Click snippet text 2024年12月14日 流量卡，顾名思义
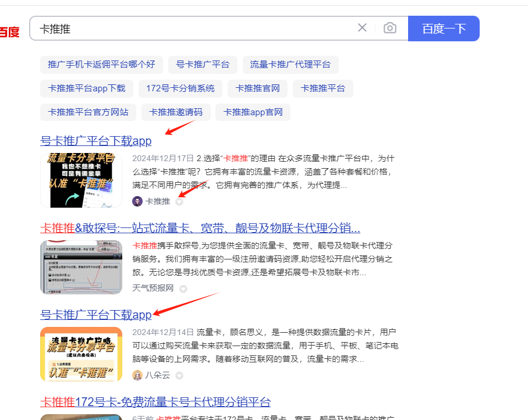The height and width of the screenshot is (420, 528). pos(265,346)
